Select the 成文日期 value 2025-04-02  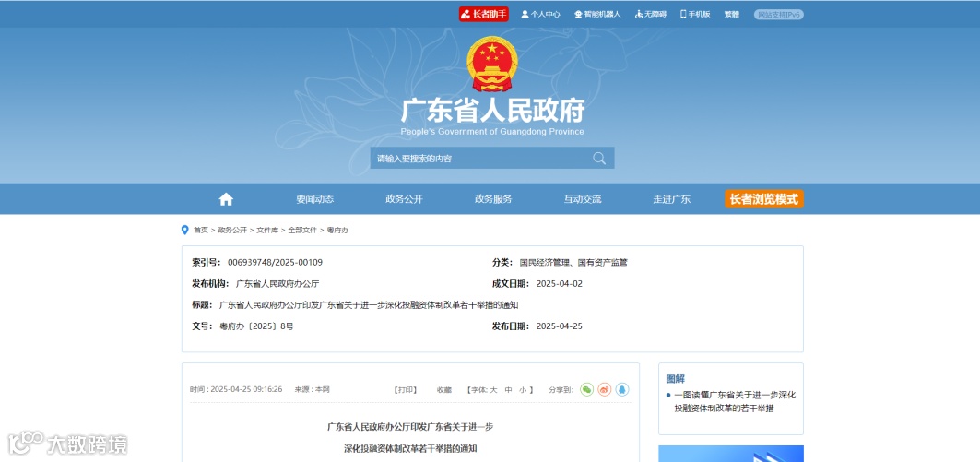[560, 284]
